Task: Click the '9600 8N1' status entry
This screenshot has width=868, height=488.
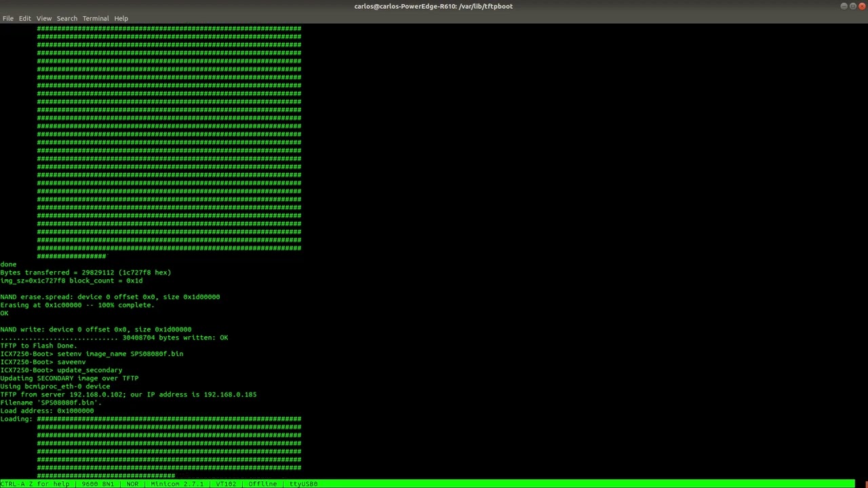Action: (x=98, y=484)
